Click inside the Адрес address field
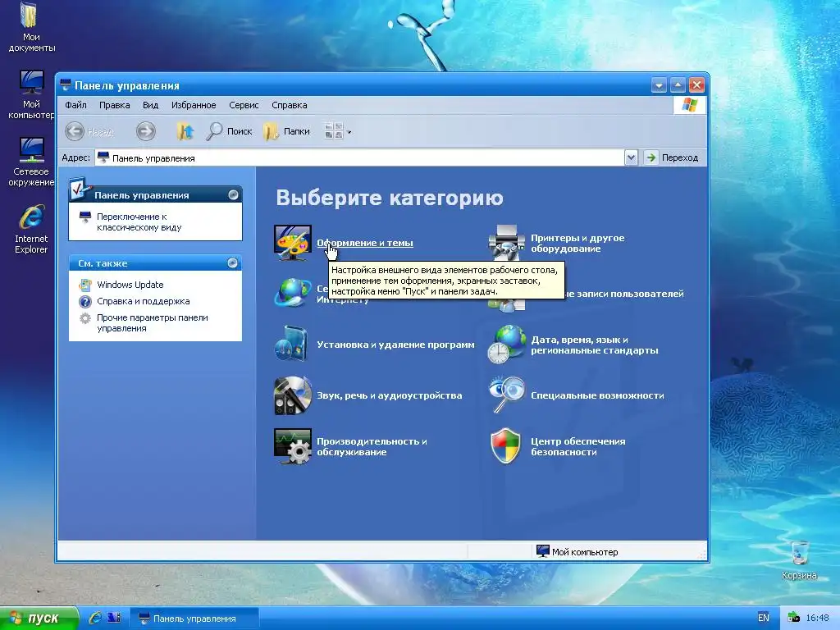 pos(360,157)
